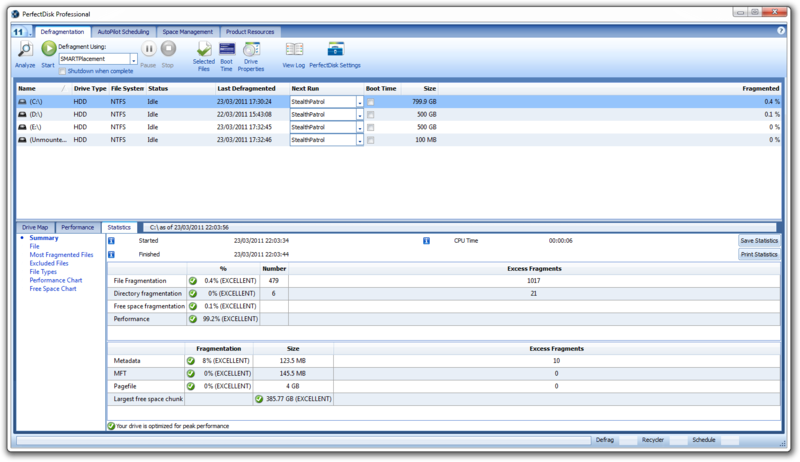Click Directory fragmentation green check icon
The height and width of the screenshot is (462, 800).
[193, 294]
